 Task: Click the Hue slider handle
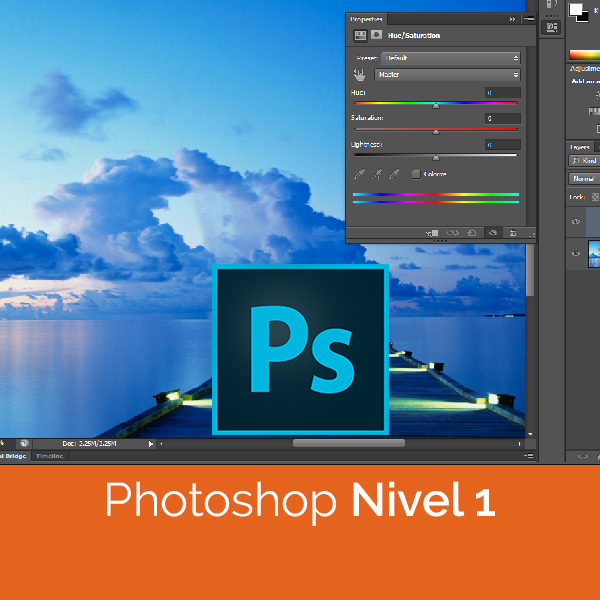(x=436, y=104)
